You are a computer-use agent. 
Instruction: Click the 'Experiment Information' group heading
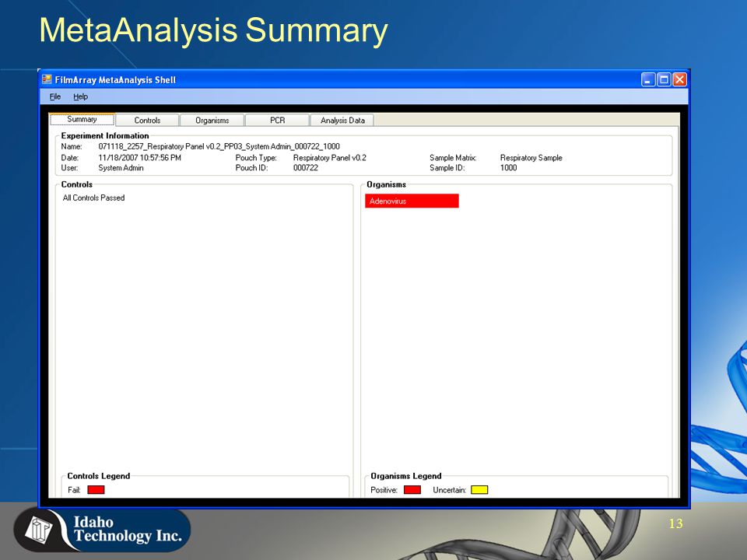point(105,135)
